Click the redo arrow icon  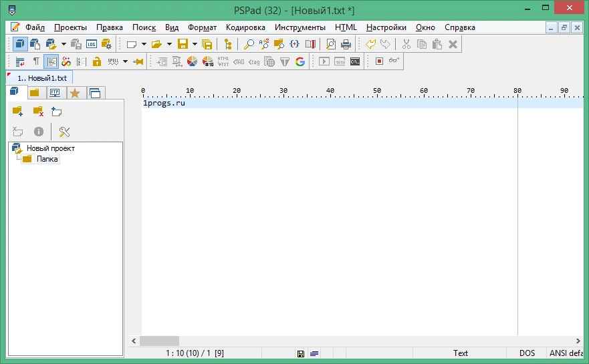(x=385, y=44)
